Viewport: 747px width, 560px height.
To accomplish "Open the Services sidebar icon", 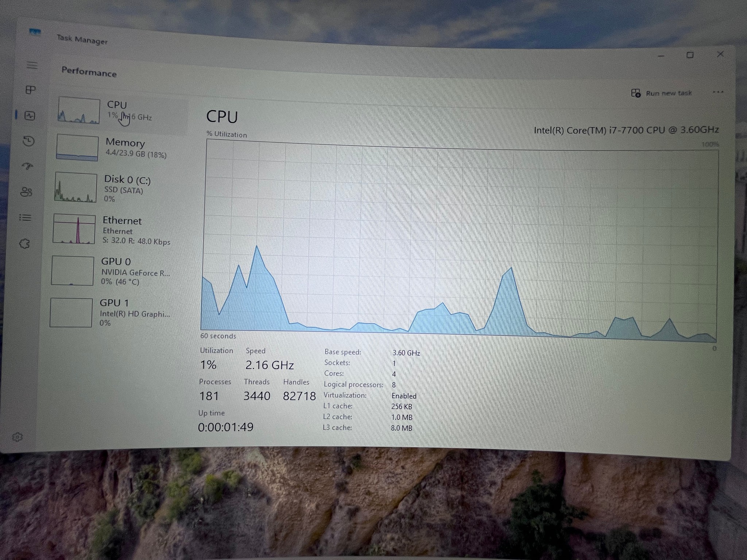I will pos(24,244).
